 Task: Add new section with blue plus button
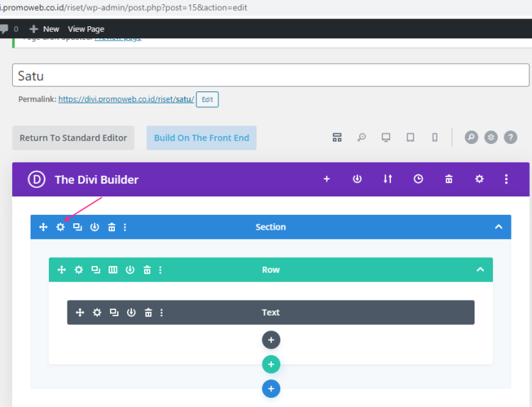tap(271, 389)
